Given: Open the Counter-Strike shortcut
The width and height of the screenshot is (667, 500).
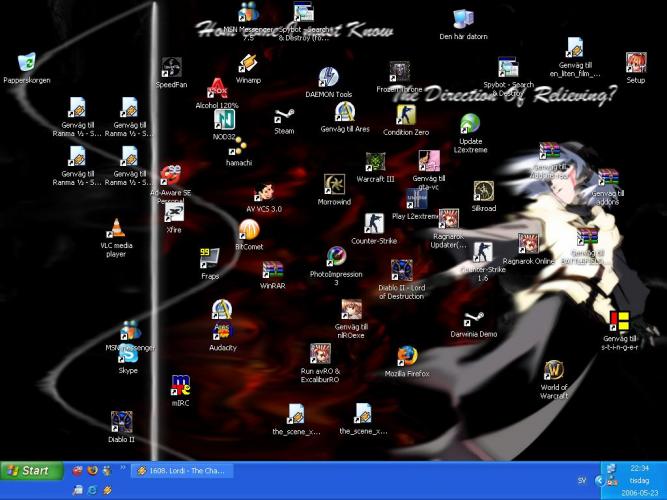Looking at the screenshot, I should click(373, 224).
